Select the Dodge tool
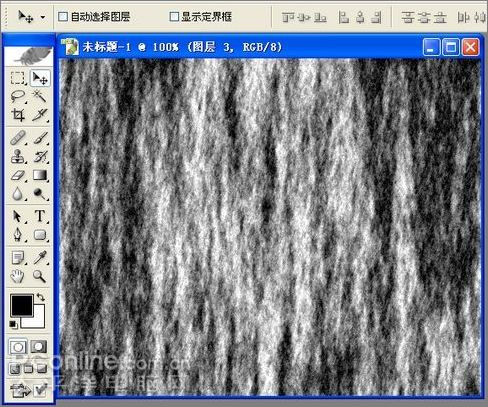 pos(40,194)
